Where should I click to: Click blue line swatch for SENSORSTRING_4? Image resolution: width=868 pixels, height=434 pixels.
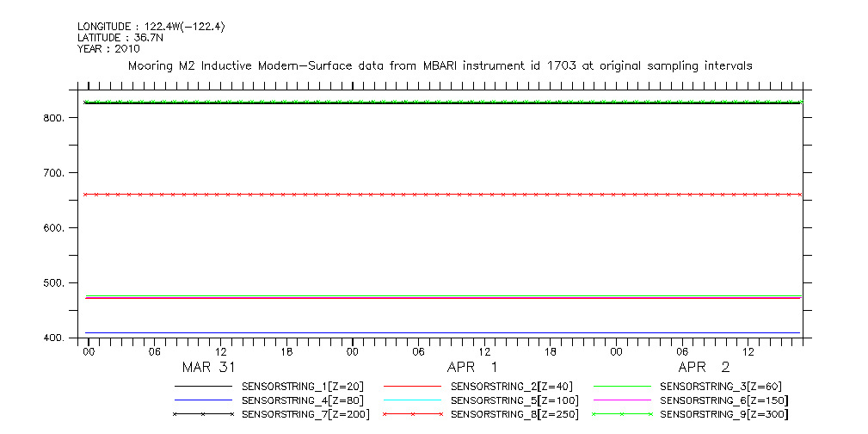point(203,400)
